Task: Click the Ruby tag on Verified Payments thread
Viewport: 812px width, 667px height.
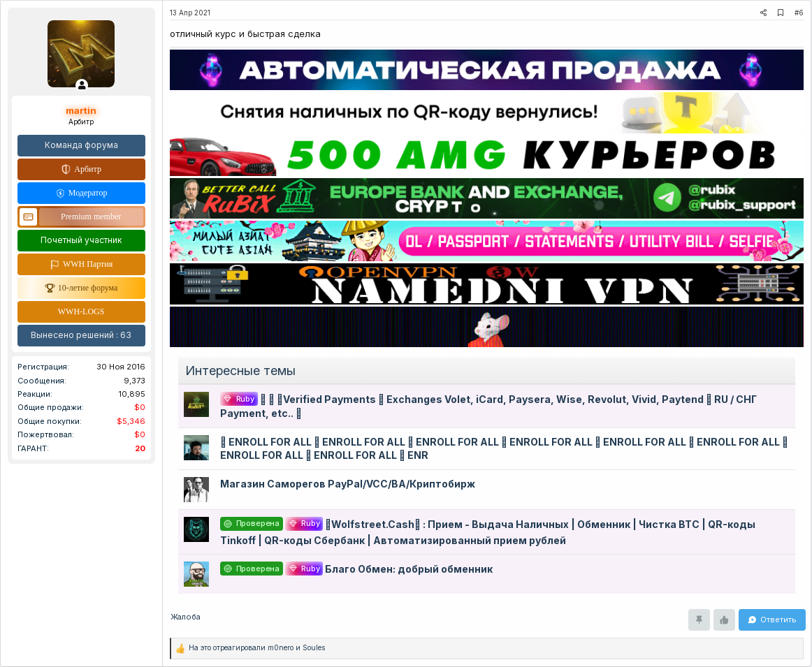Action: 239,399
